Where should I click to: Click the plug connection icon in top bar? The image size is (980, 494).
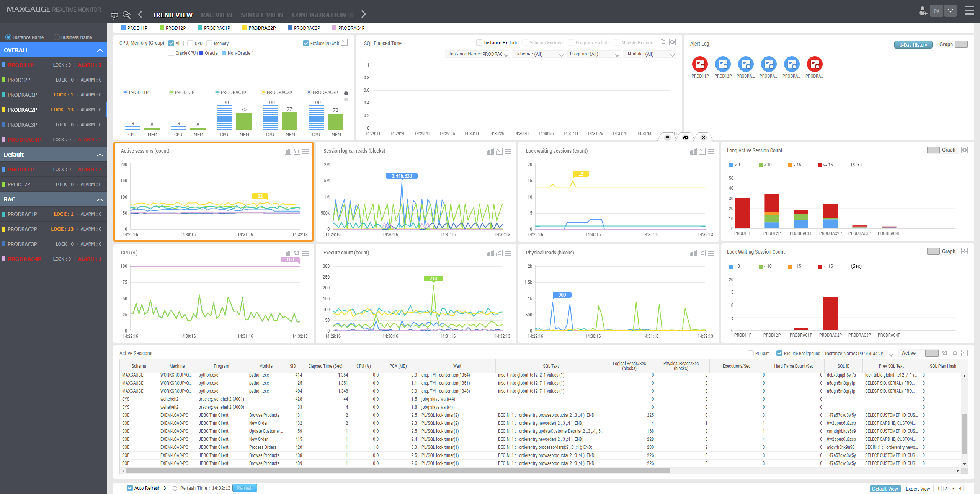[114, 15]
